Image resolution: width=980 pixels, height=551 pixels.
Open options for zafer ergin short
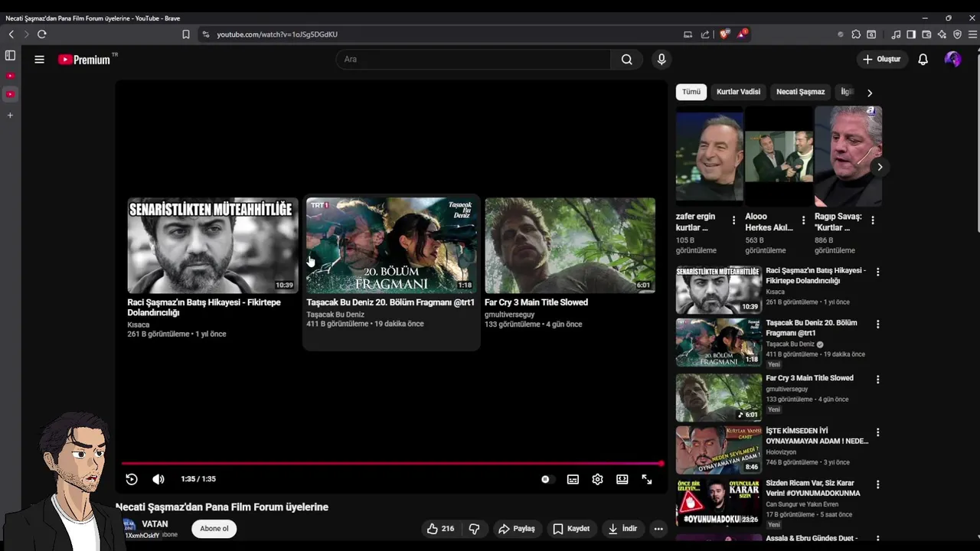[x=733, y=220]
